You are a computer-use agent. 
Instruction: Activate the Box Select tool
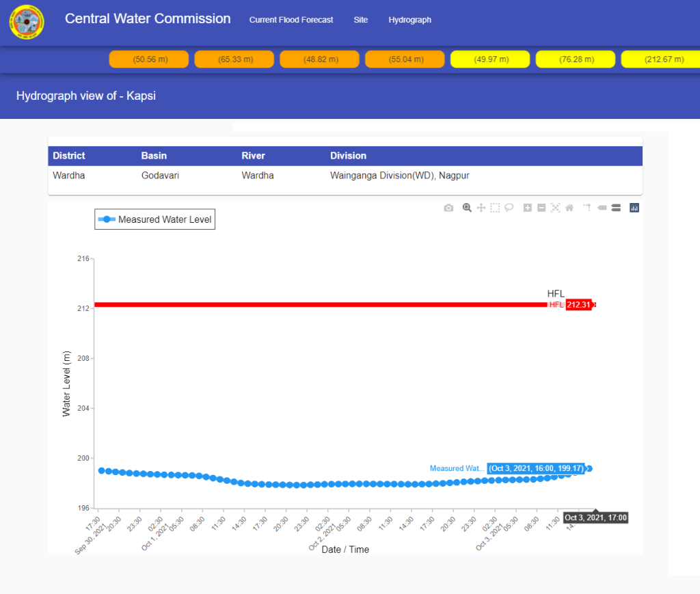click(x=495, y=208)
